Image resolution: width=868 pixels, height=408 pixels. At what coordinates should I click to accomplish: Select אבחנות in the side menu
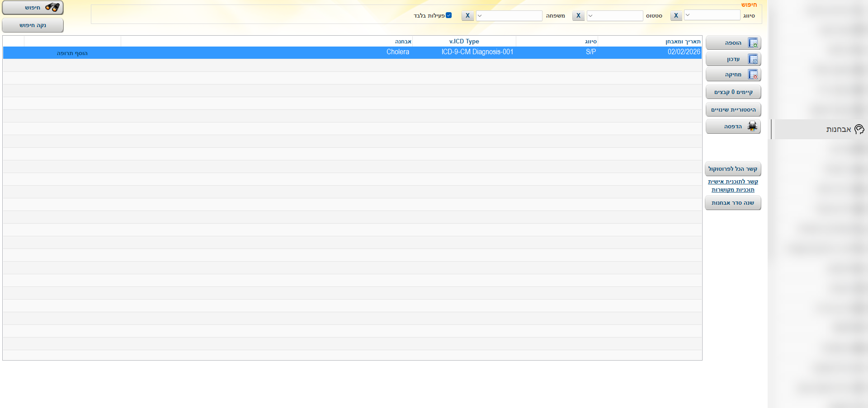838,130
